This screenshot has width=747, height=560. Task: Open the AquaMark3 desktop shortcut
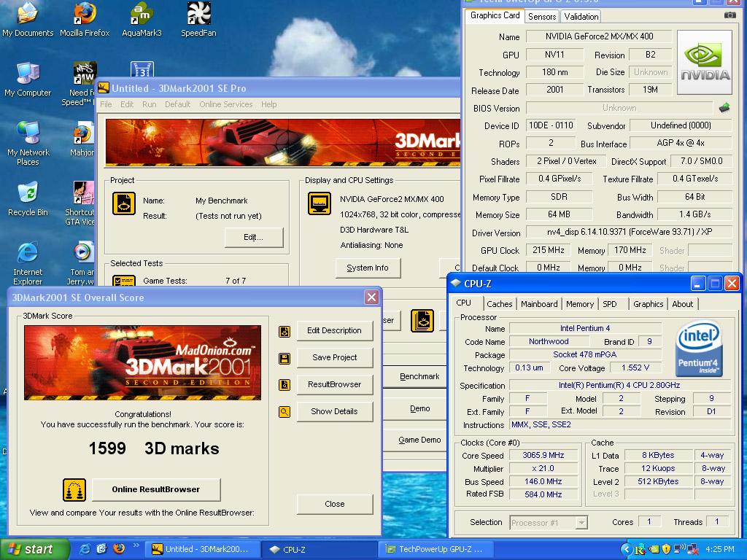142,20
